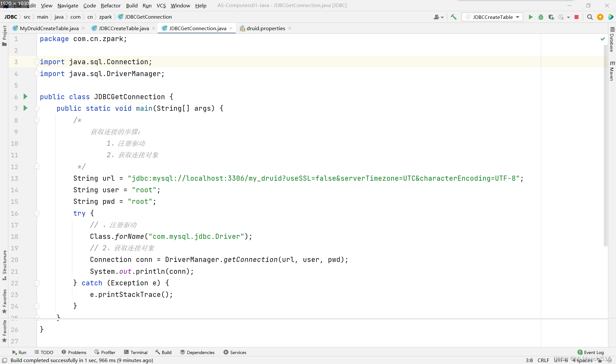
Task: Open the Event Log
Action: pyautogui.click(x=591, y=352)
